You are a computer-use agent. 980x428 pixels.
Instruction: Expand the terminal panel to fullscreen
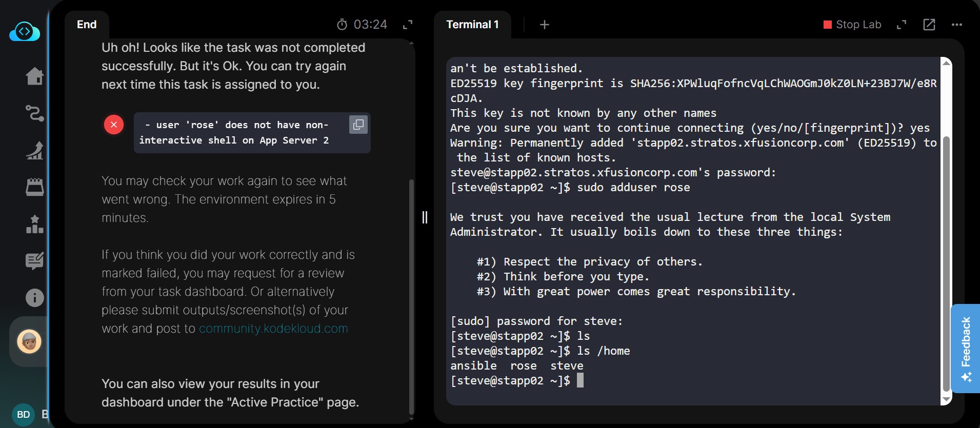901,25
